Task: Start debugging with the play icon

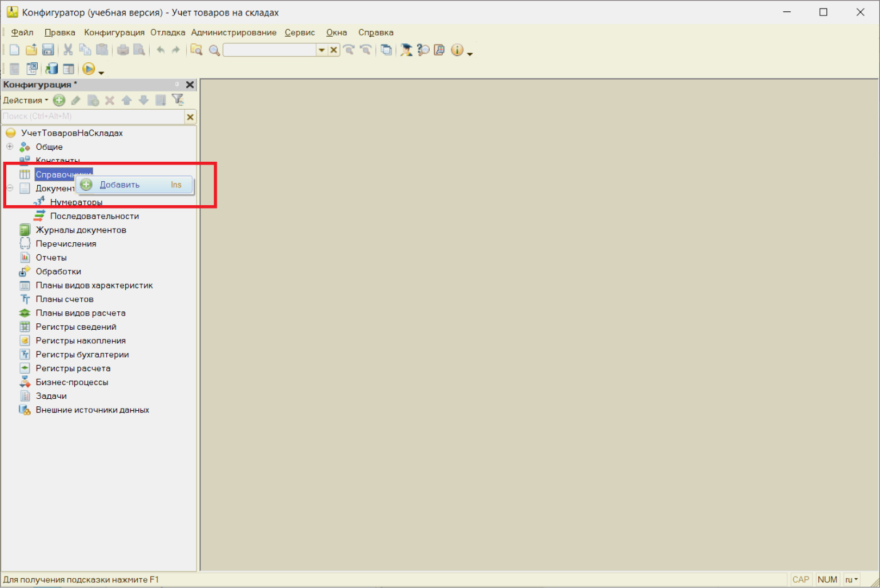Action: pyautogui.click(x=88, y=69)
